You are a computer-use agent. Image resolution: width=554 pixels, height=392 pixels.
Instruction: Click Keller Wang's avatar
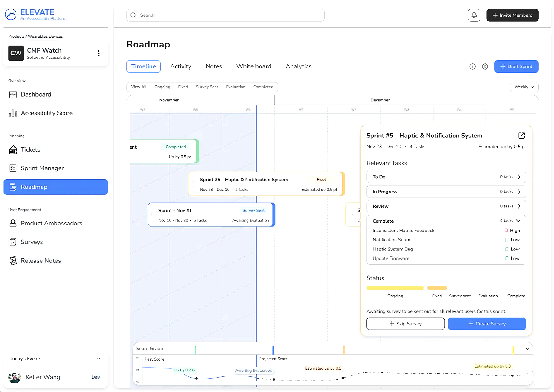[14, 377]
